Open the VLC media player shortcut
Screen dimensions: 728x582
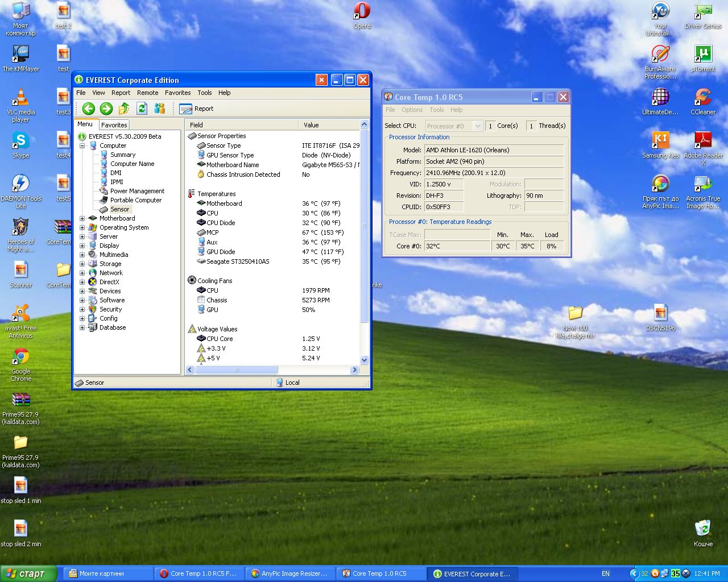coord(21,98)
